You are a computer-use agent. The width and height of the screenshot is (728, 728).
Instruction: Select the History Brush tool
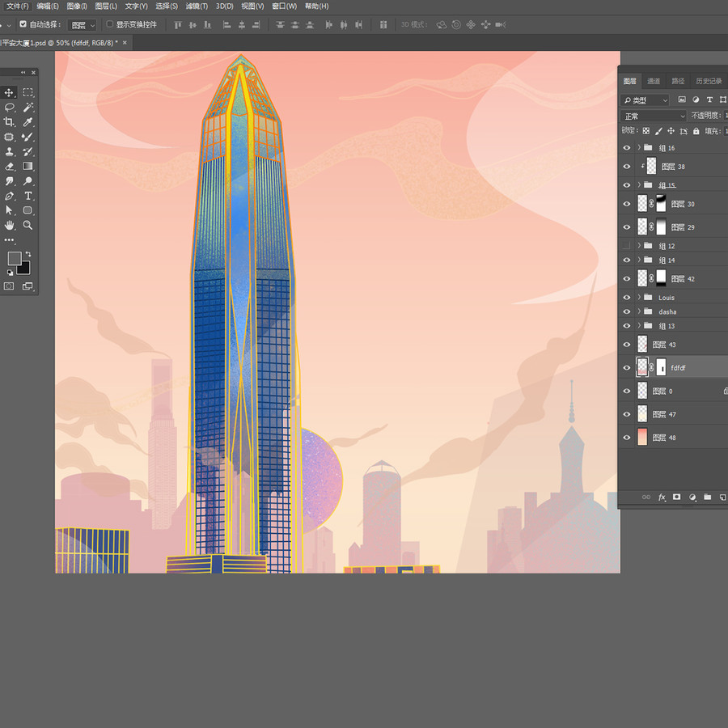[28, 152]
